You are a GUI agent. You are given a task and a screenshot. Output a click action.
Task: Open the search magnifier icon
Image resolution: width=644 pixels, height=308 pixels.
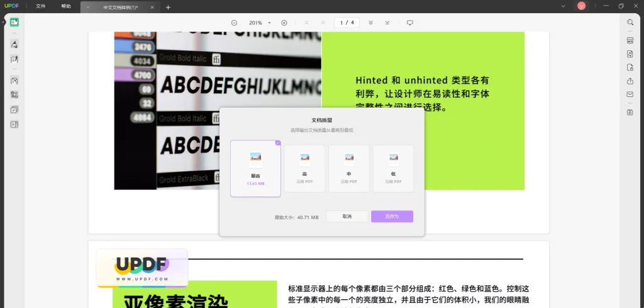pyautogui.click(x=630, y=22)
